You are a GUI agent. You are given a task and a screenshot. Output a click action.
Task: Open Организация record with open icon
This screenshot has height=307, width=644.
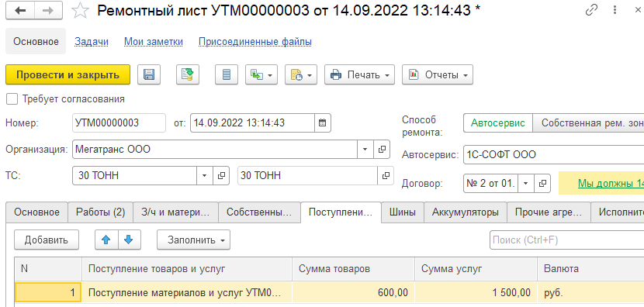click(382, 150)
